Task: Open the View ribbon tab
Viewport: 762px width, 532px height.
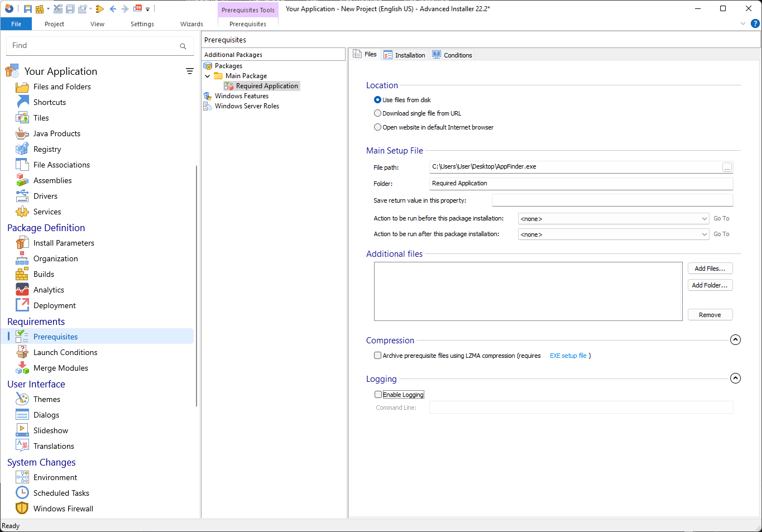Action: coord(97,24)
